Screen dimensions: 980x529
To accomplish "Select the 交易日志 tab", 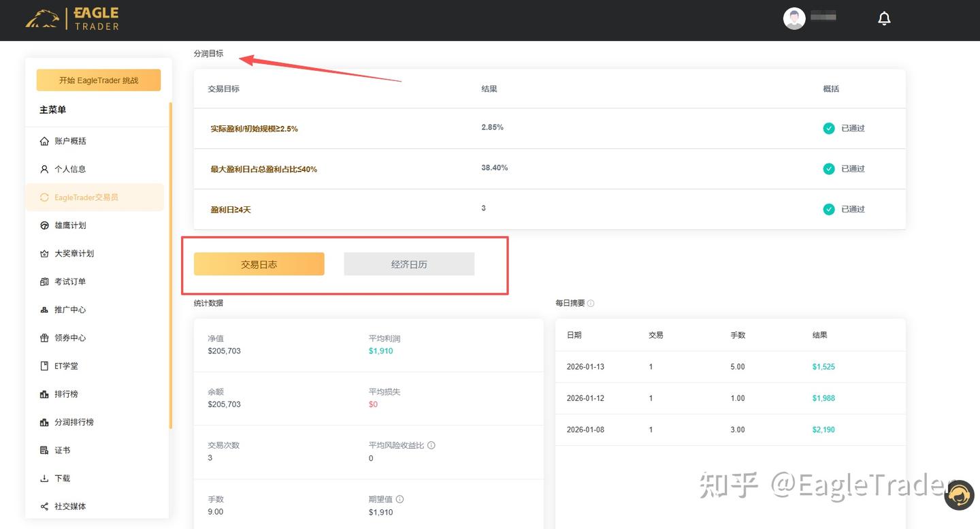I will click(259, 263).
